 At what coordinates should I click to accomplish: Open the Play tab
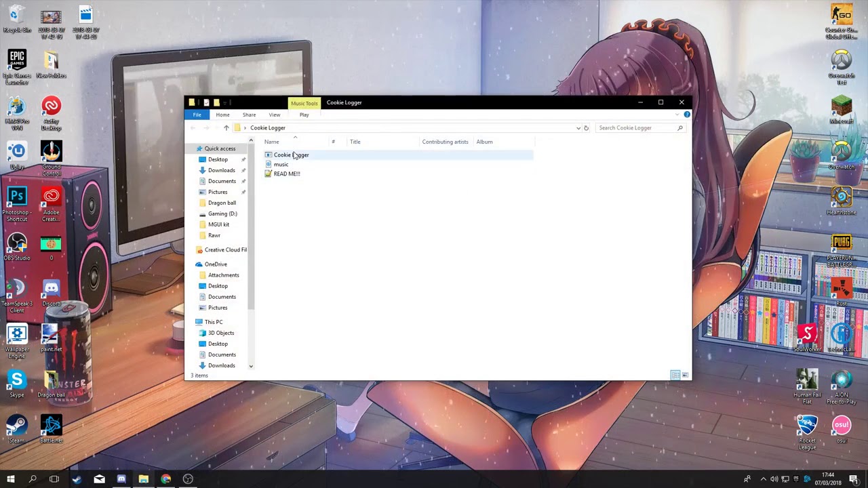[x=304, y=115]
